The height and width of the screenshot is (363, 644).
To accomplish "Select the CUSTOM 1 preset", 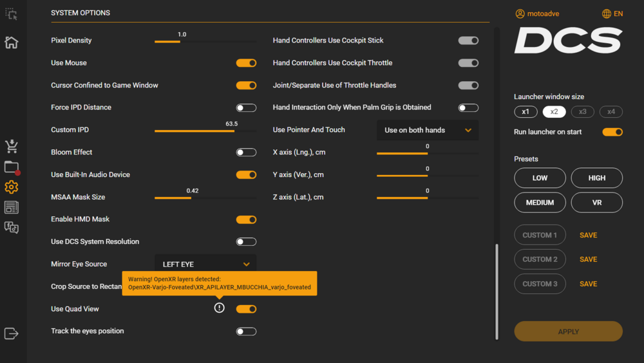I will 540,235.
